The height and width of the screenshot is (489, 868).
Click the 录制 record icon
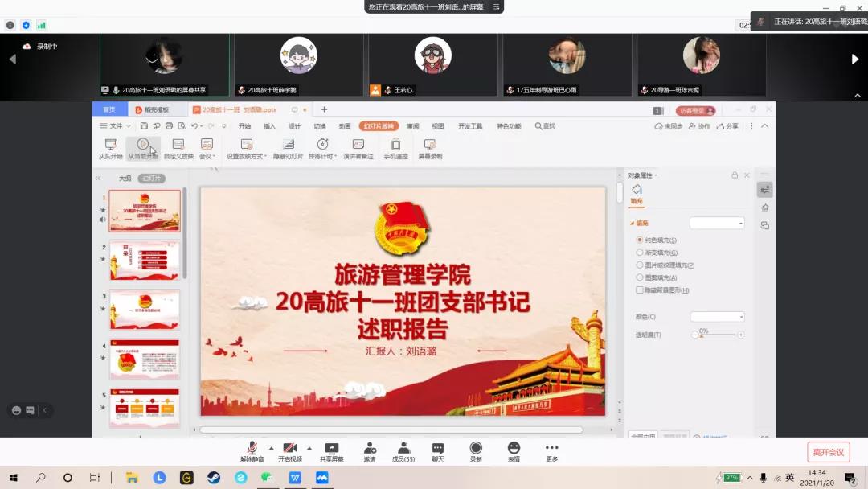tap(476, 448)
